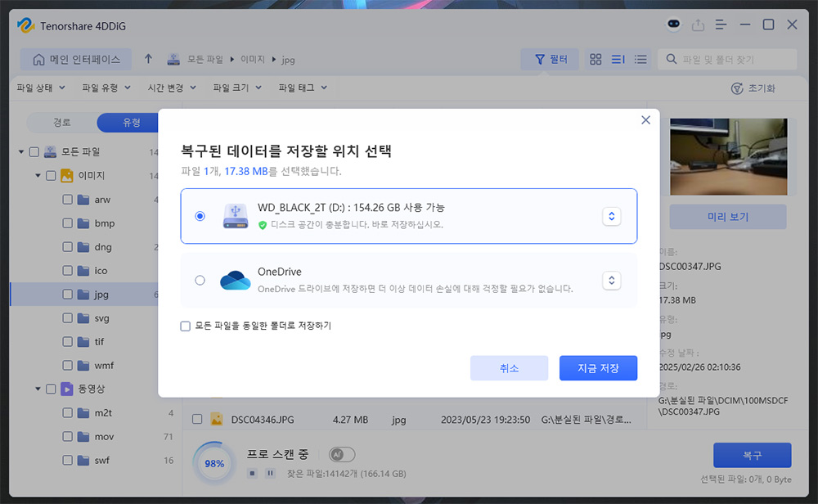This screenshot has height=504, width=818.
Task: Select the OneDrive radio button
Action: tap(200, 280)
